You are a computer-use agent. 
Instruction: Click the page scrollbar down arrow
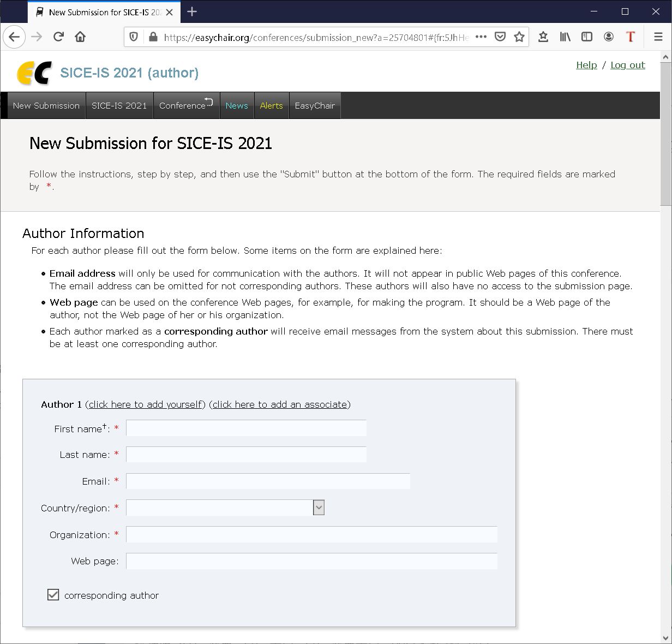pos(665,637)
